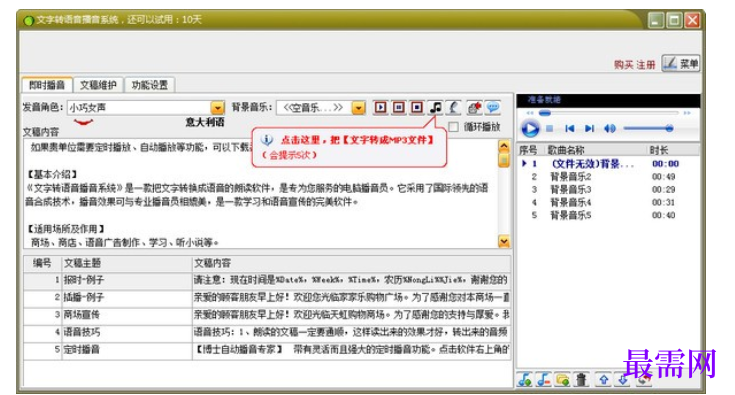Switch to the 文稿维护 tab

(x=98, y=85)
